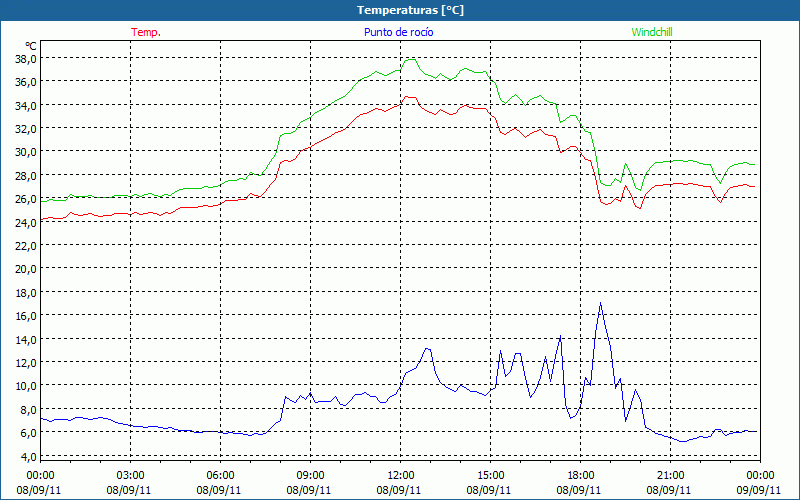Click the 09:00 time axis label
The width and height of the screenshot is (800, 500).
point(310,476)
